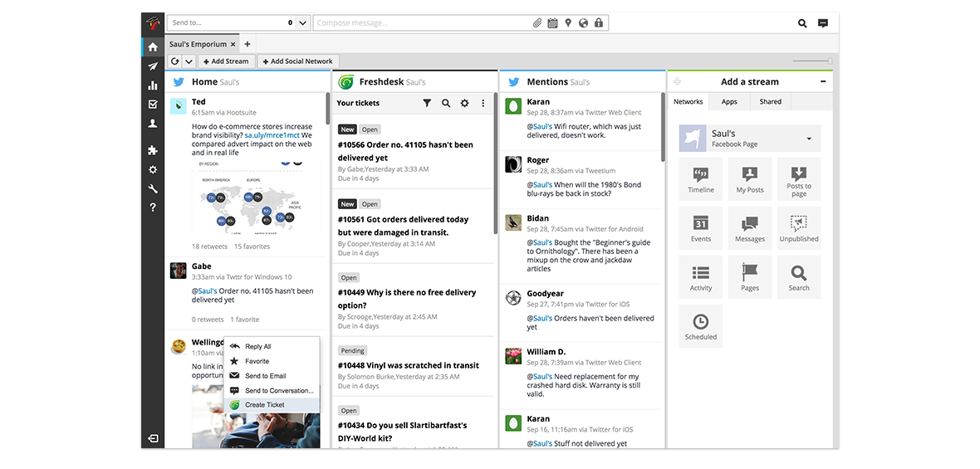Click @Saul's mention in Roger's tweet

point(539,185)
